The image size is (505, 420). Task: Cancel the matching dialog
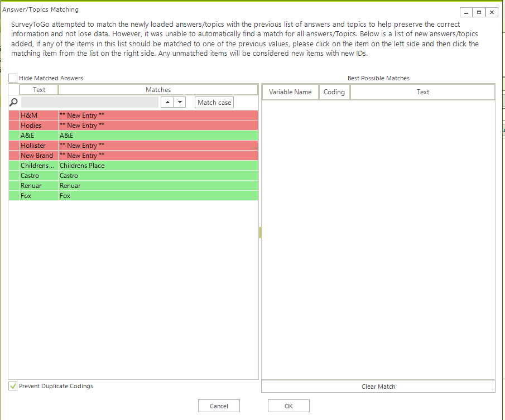(x=219, y=406)
